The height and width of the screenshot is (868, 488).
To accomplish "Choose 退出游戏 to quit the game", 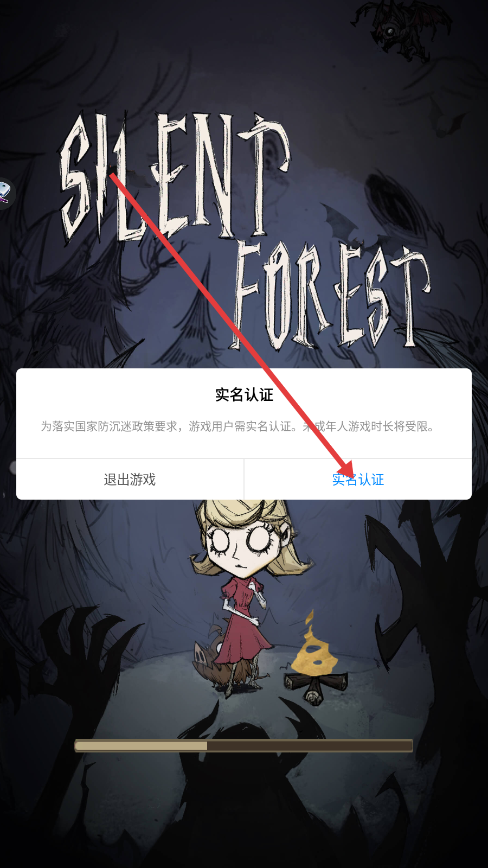I will coord(130,479).
